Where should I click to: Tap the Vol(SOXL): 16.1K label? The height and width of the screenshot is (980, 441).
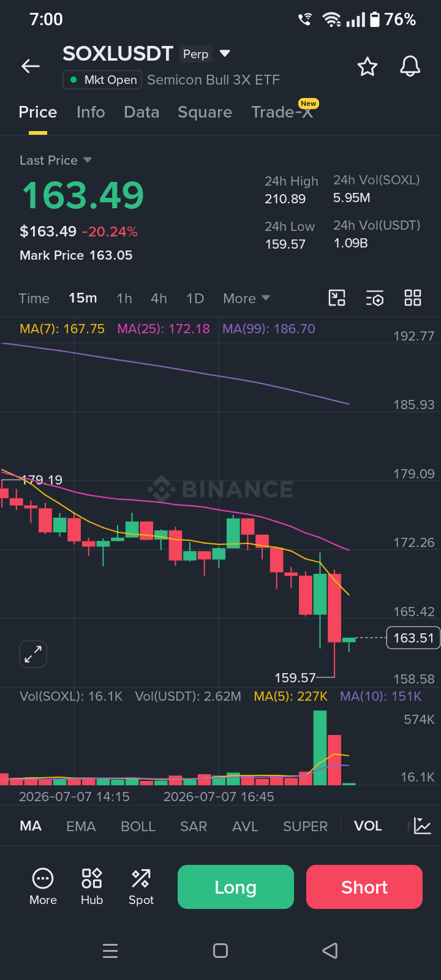pos(71,696)
